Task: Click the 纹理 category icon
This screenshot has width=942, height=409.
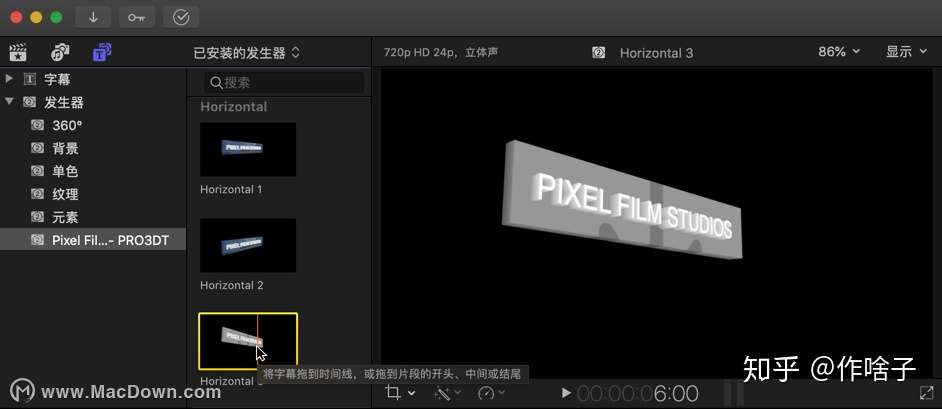Action: tap(37, 194)
